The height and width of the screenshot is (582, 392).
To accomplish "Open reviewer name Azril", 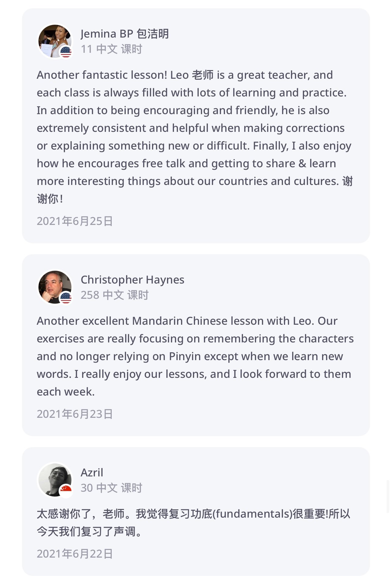I will (x=92, y=472).
